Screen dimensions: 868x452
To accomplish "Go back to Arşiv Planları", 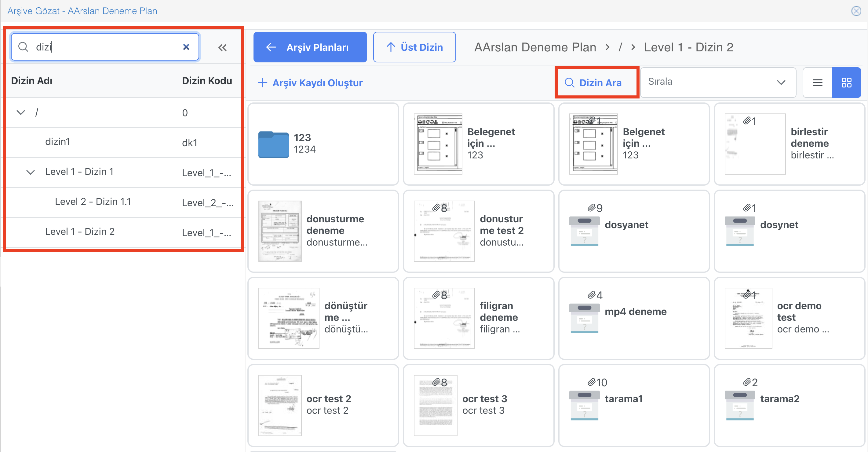I will 310,47.
